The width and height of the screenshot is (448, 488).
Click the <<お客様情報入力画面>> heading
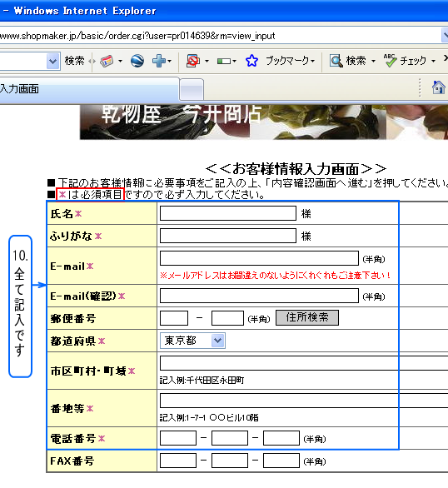point(296,169)
